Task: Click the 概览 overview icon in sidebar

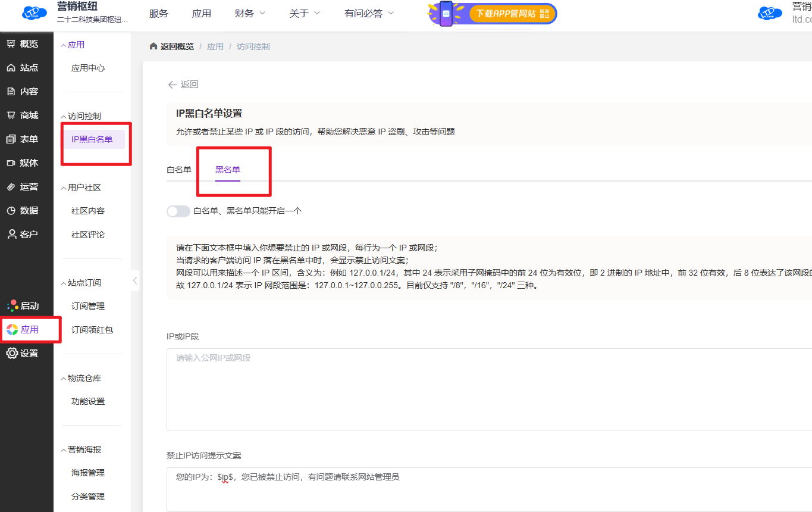Action: [x=11, y=43]
